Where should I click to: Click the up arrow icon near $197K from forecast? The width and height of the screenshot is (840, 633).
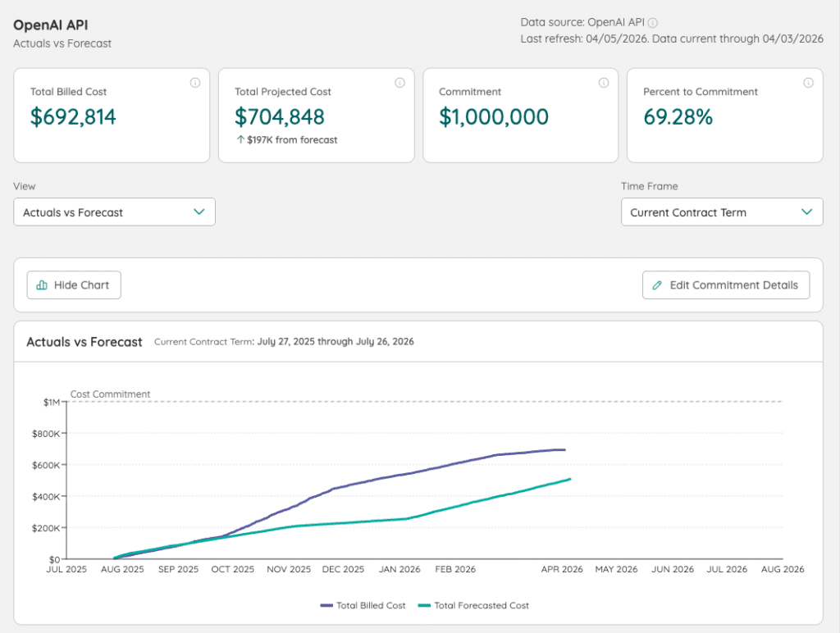point(240,140)
